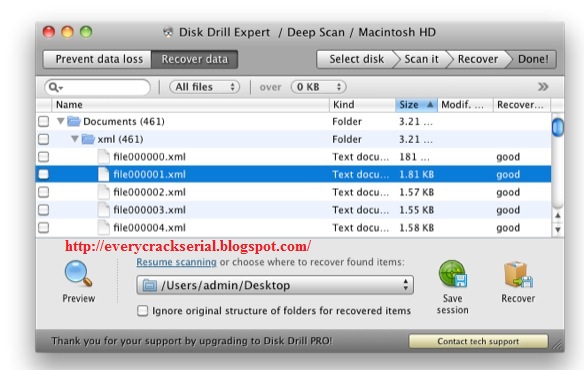Screen dimensions: 584x370
Task: Click the Recover box icon
Action: point(518,275)
